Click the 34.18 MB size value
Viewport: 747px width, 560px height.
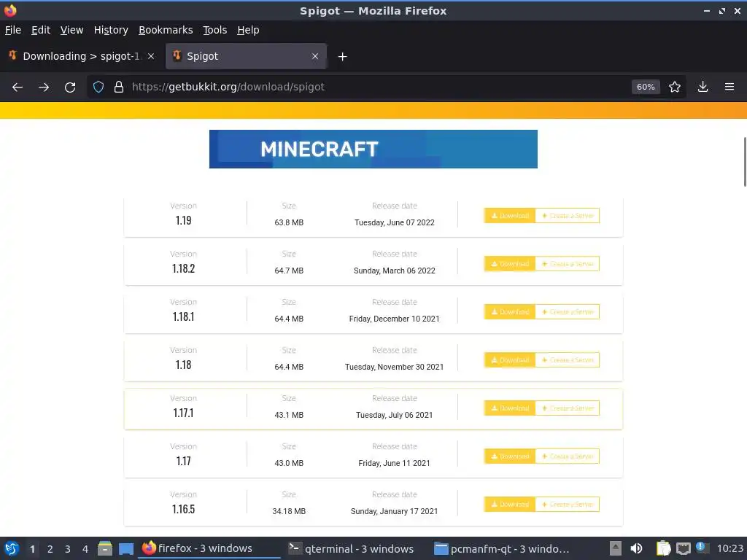(289, 511)
